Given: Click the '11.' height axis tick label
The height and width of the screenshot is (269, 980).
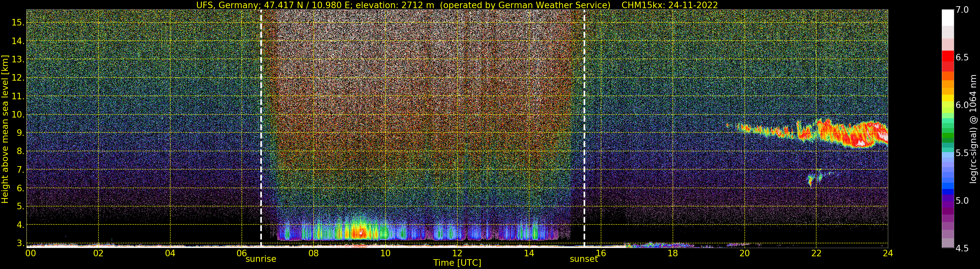Looking at the screenshot, I should click(x=18, y=96).
